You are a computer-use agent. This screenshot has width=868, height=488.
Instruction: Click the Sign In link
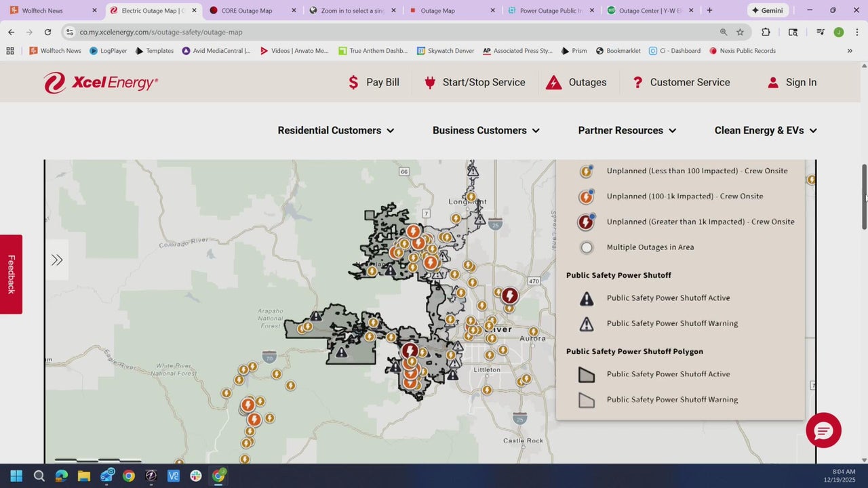791,83
